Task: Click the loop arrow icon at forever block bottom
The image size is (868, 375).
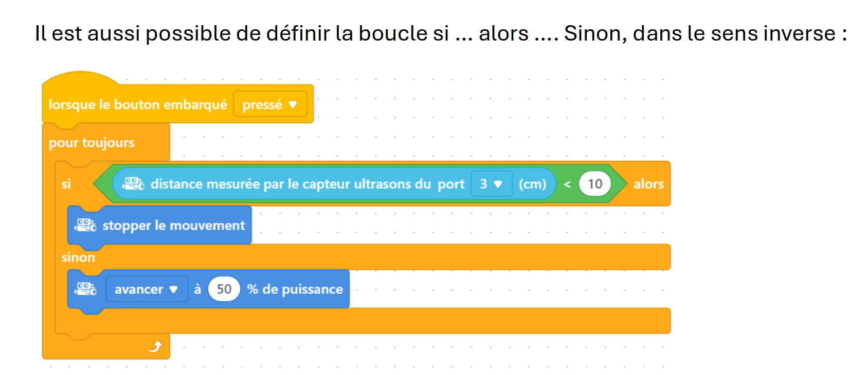Action: point(155,347)
